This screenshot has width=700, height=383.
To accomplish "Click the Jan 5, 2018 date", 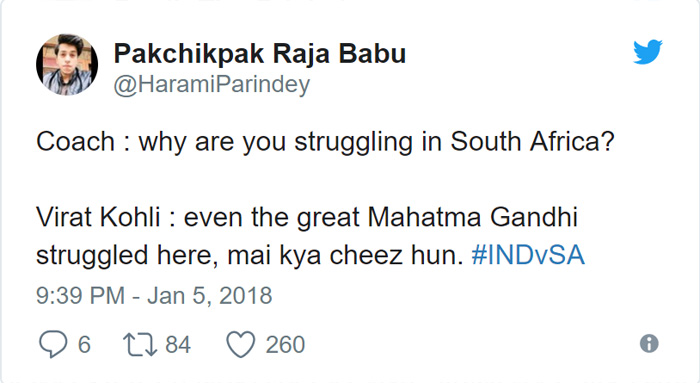I will [209, 296].
